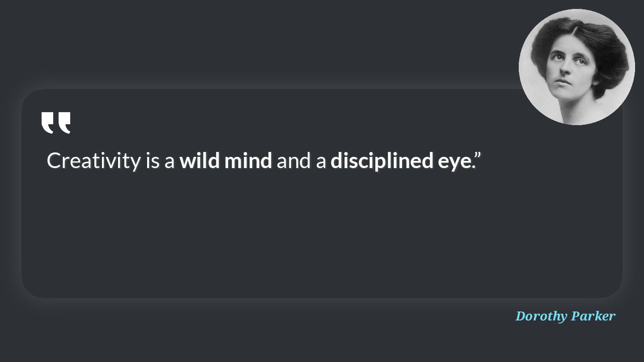Select the word "Creativity" in the quote
The image size is (644, 362).
93,161
